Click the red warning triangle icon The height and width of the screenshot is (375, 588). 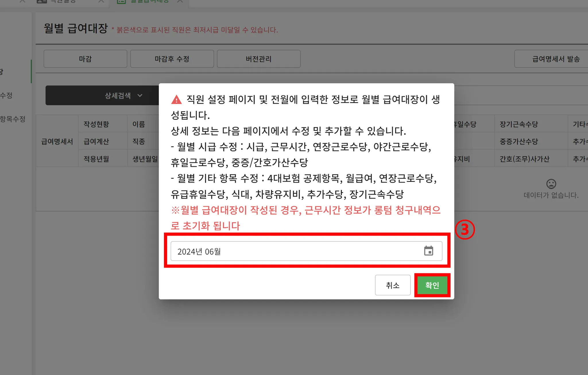[x=176, y=100]
